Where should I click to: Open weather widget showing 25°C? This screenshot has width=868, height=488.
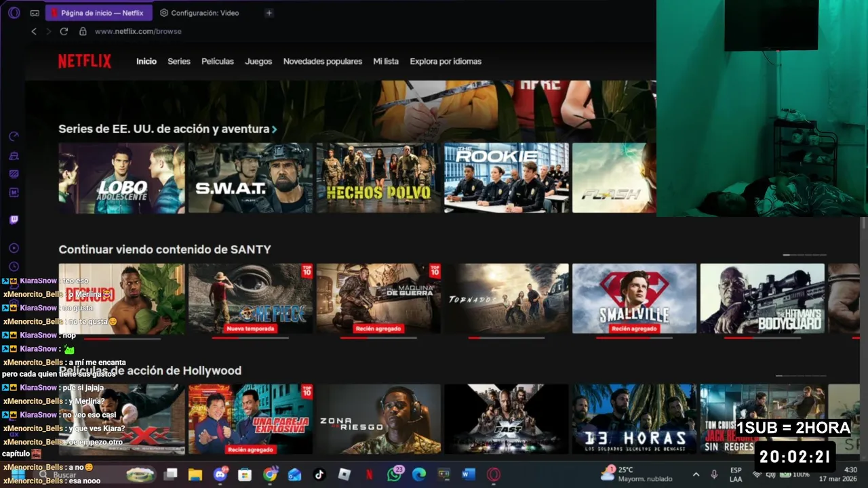(x=637, y=474)
